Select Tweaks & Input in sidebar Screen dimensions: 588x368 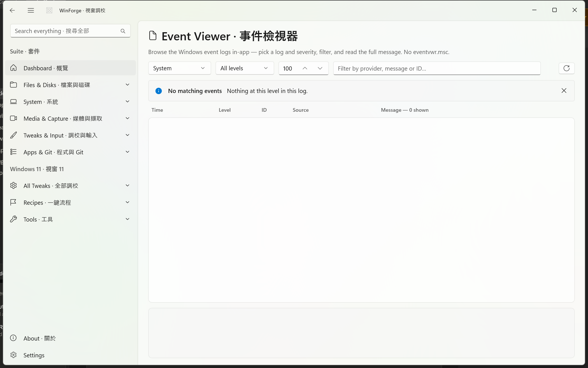[70, 135]
